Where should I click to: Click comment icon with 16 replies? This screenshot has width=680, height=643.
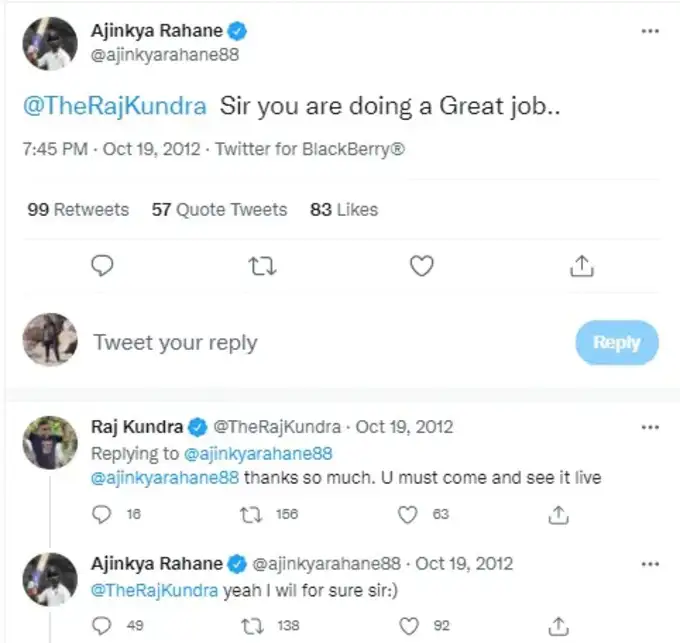point(101,514)
